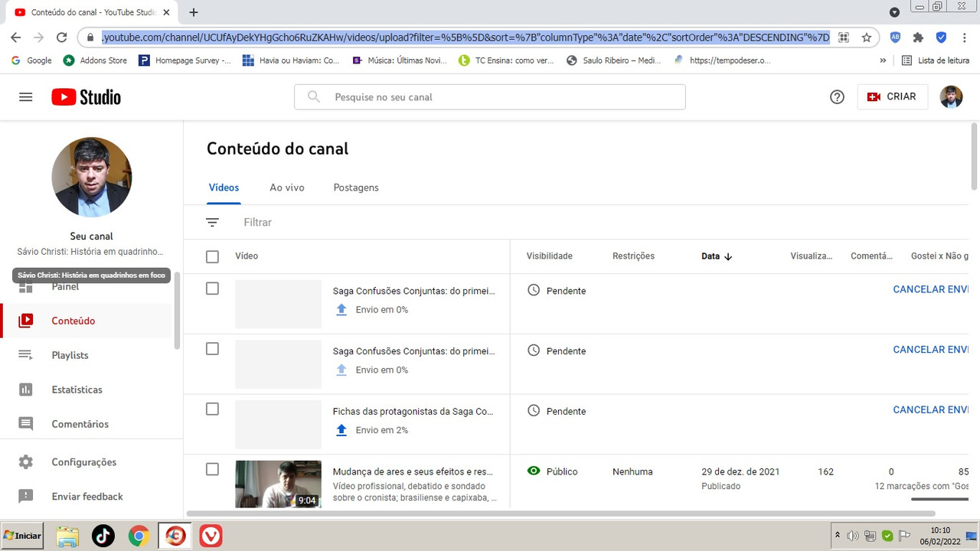Select the checkbox for the Mudança de ares video
980x551 pixels.
pyautogui.click(x=212, y=469)
